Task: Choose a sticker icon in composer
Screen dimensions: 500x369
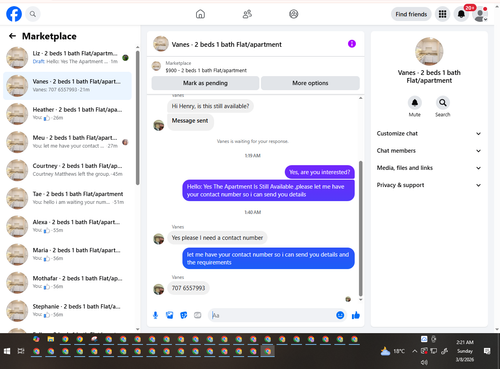Action: (184, 315)
